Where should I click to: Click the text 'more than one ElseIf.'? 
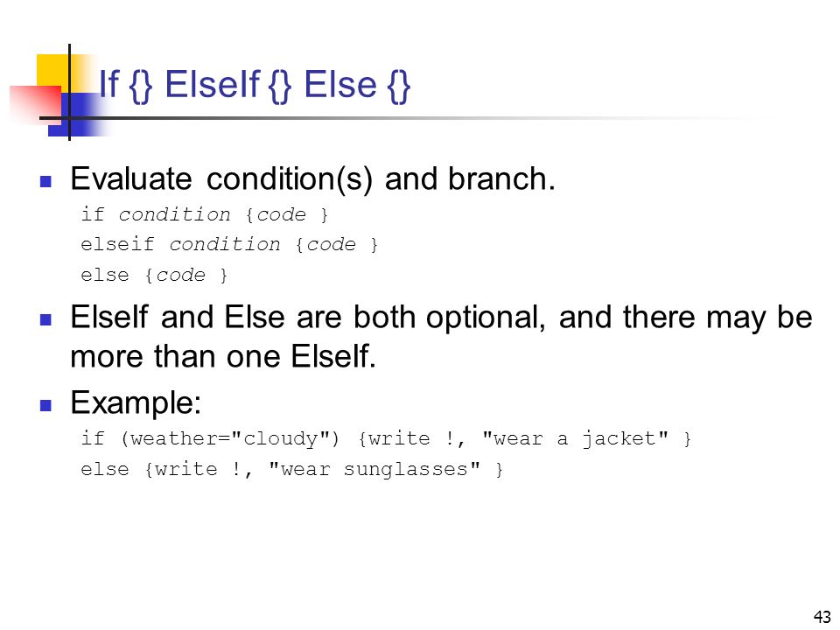pyautogui.click(x=223, y=356)
